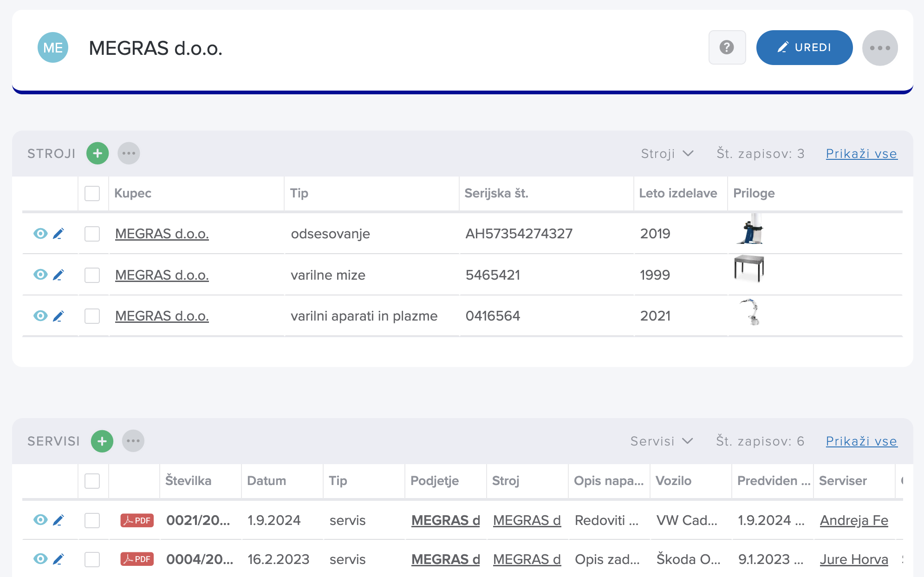Edit service 0004/20... row

click(58, 559)
